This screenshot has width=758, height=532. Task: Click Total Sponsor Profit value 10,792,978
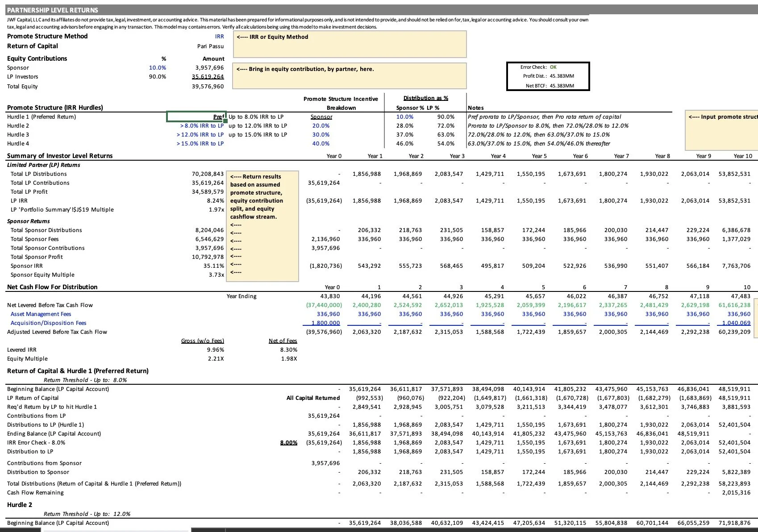[208, 257]
